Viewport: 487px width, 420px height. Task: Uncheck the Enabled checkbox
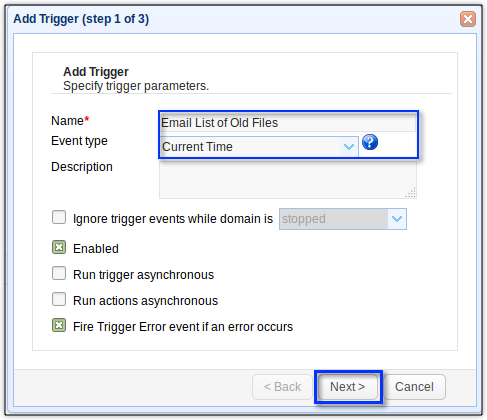[x=59, y=247]
